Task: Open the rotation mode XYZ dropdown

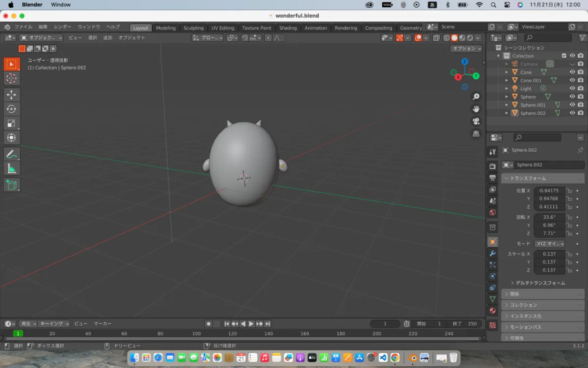Action: click(x=550, y=244)
